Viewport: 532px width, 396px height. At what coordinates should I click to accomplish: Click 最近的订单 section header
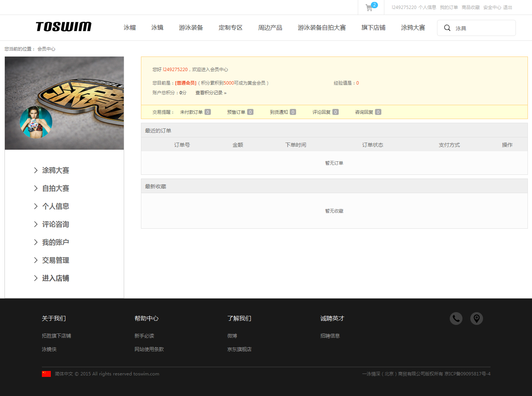(x=158, y=131)
